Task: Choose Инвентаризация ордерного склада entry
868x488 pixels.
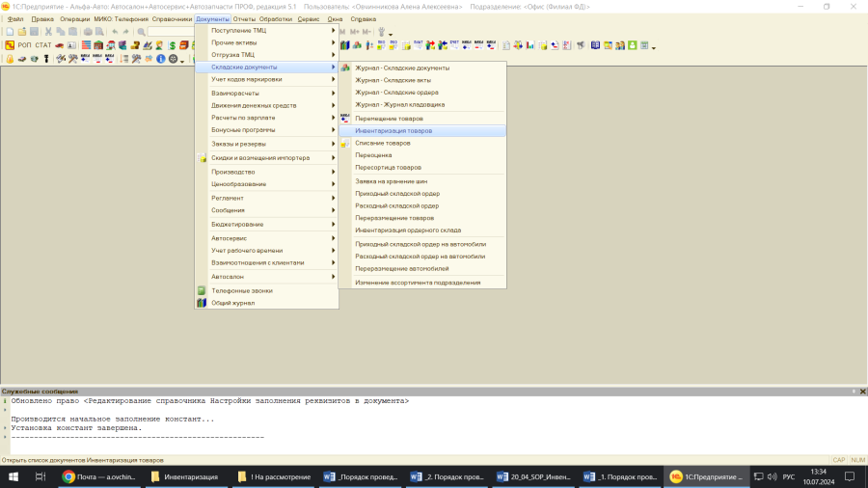Action: tap(422, 230)
